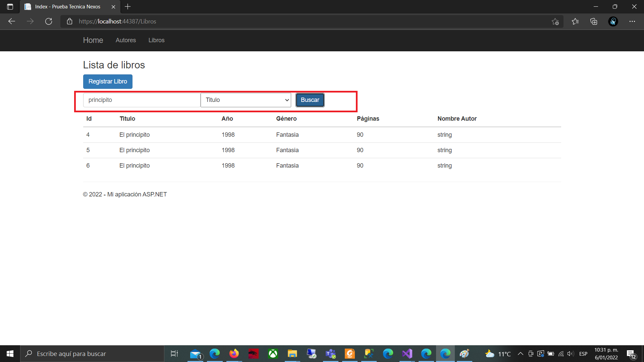Open the browser profile avatar

[x=613, y=21]
